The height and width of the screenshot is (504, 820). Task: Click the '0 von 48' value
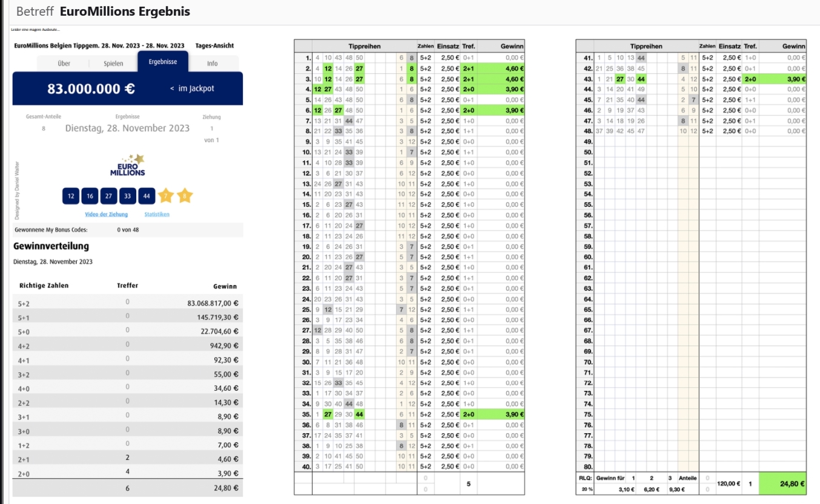[x=128, y=230]
